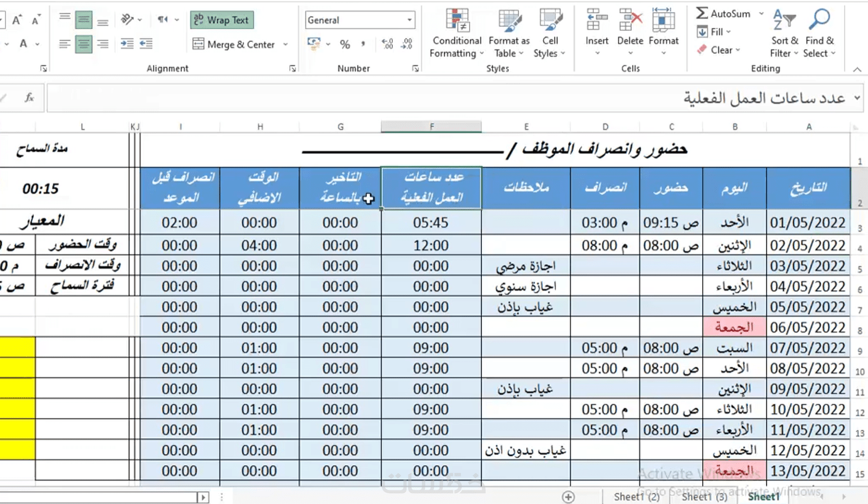Toggle Center horizontal alignment
The width and height of the screenshot is (868, 504).
click(83, 44)
